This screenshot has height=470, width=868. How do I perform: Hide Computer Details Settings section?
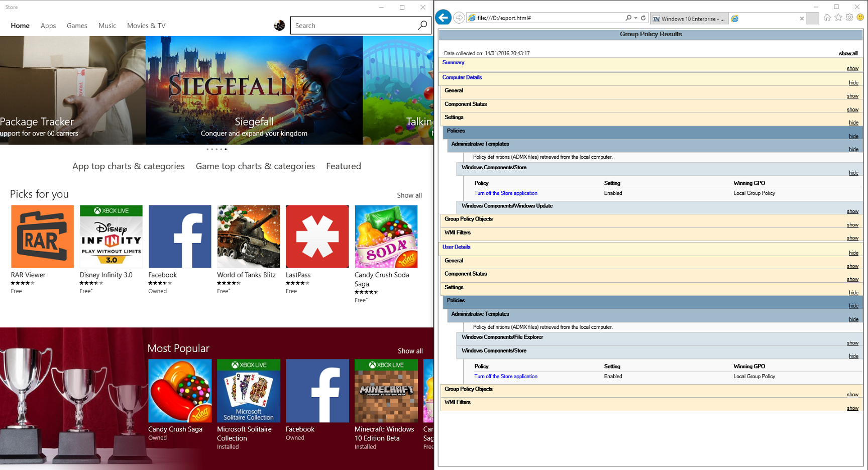click(853, 123)
